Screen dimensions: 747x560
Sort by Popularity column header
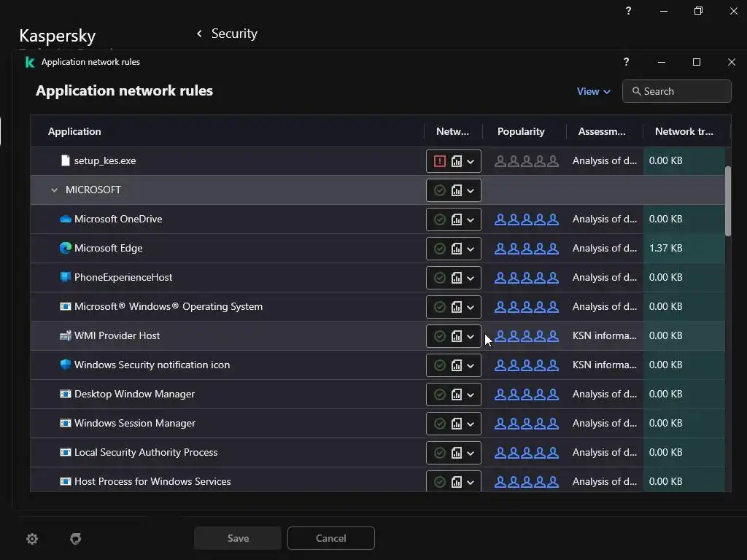(x=521, y=131)
